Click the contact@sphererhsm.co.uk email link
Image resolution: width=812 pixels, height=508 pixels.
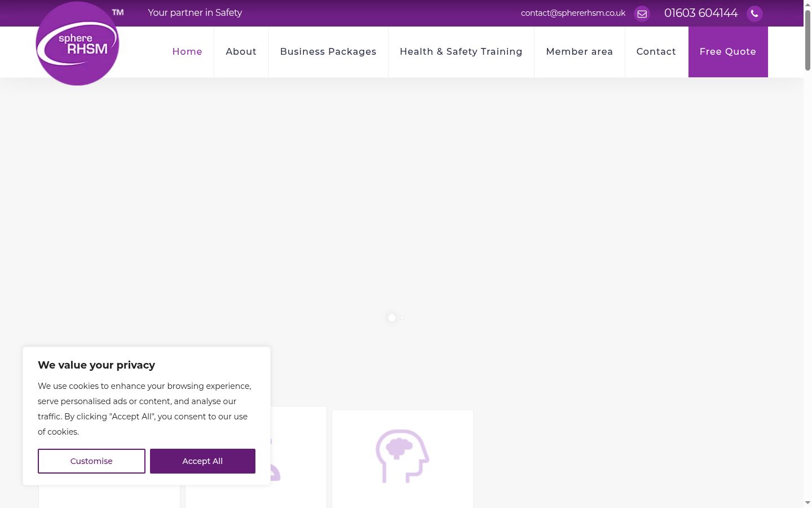click(x=573, y=13)
